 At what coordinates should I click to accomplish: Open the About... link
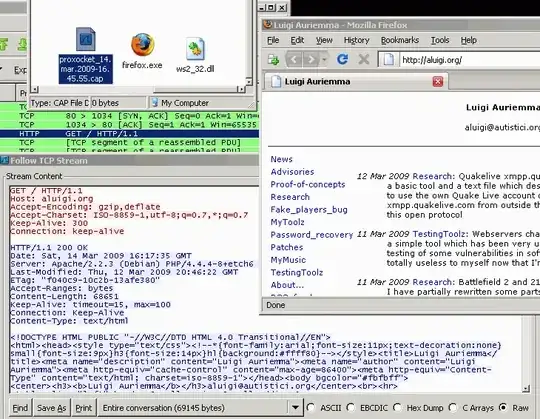(x=287, y=285)
